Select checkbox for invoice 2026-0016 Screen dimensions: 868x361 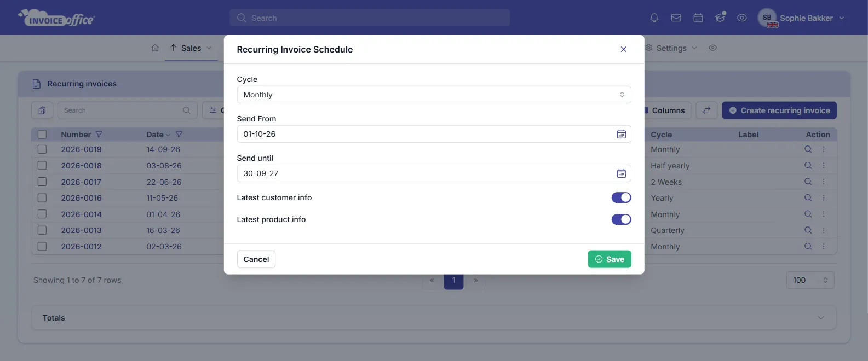click(42, 198)
